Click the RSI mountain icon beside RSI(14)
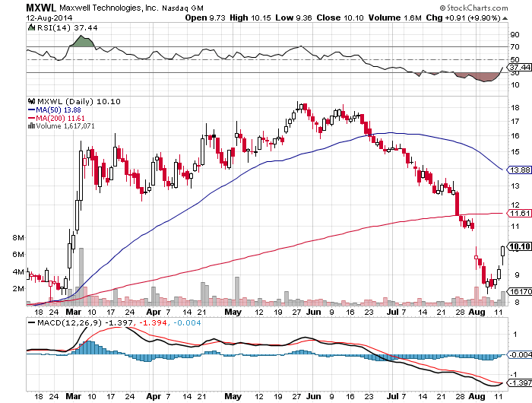This screenshot has height=403, width=532. coord(32,27)
